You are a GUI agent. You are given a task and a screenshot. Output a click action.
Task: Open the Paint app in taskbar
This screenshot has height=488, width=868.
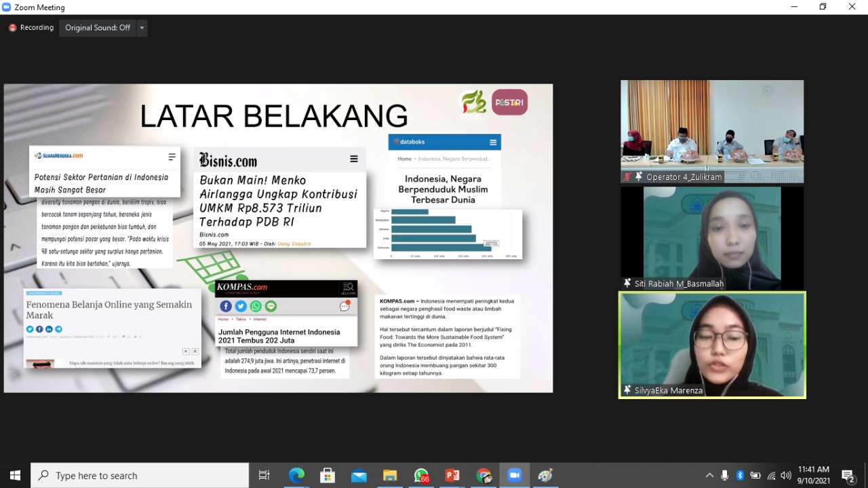pyautogui.click(x=545, y=476)
